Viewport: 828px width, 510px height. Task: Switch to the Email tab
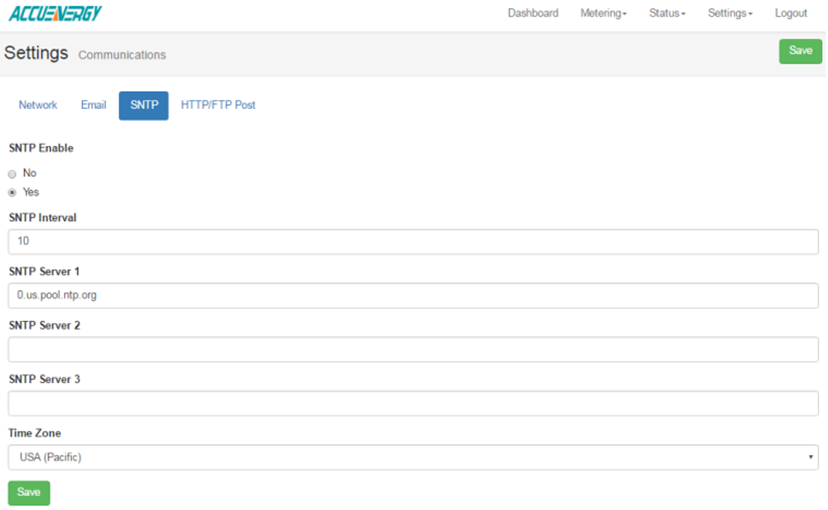(93, 105)
